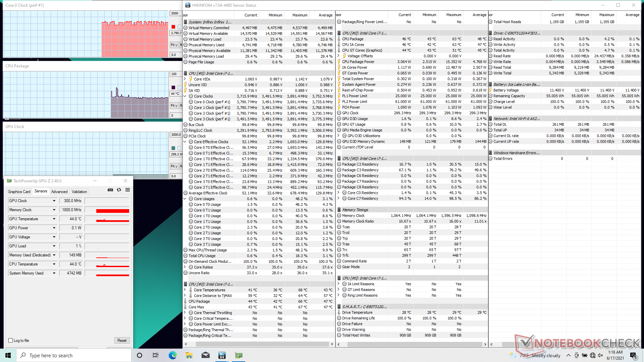
Task: Open GPU Temperature sensor dropdown
Action: [54, 219]
